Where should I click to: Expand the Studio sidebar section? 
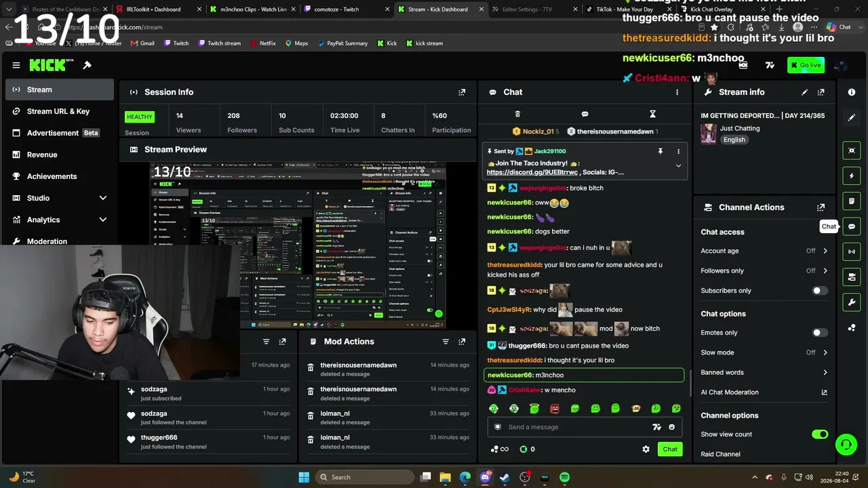click(103, 198)
